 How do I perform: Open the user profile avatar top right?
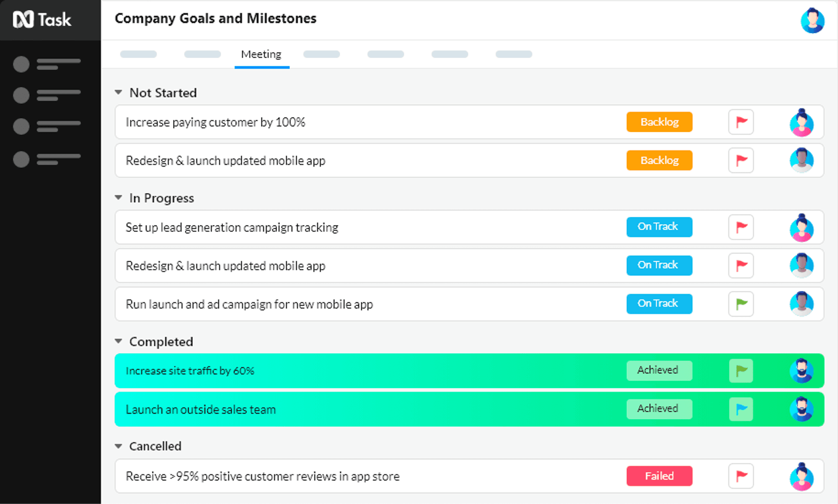pyautogui.click(x=812, y=20)
